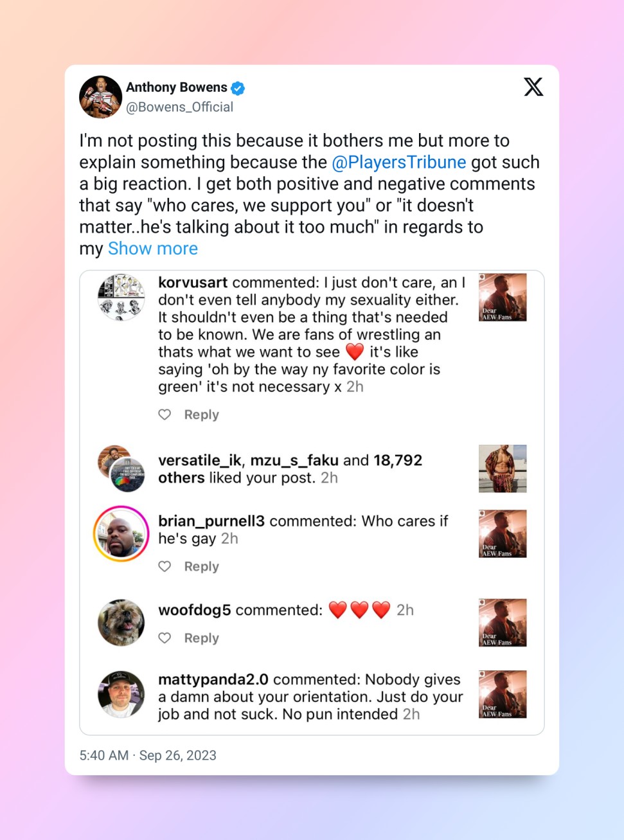Like korvusart's comment with heart icon
Image resolution: width=624 pixels, height=840 pixels.
[165, 415]
